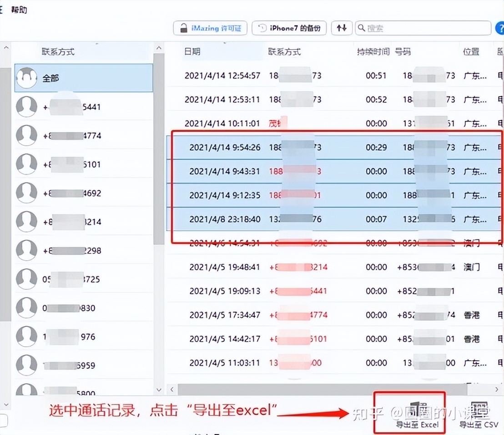Select the 全部 group avatar icon
504x435 pixels.
coord(26,77)
